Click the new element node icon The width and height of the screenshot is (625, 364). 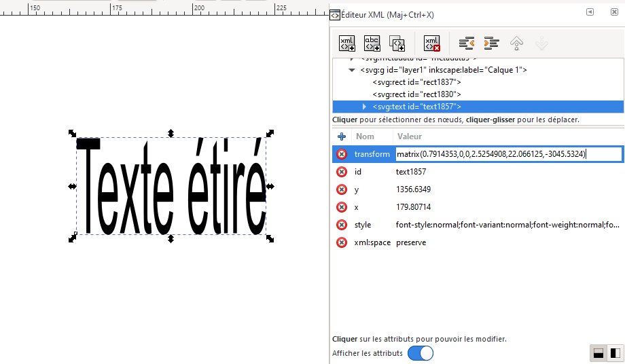(346, 43)
